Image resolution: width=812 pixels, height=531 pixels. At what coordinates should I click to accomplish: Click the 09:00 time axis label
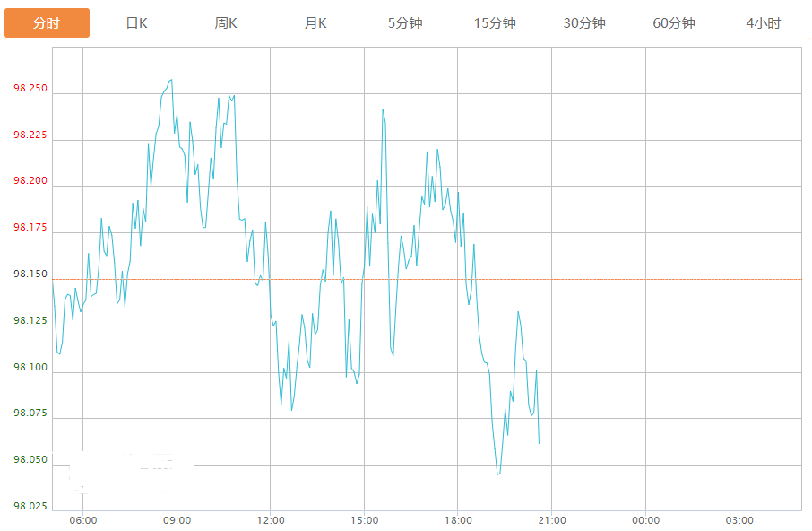pyautogui.click(x=177, y=520)
